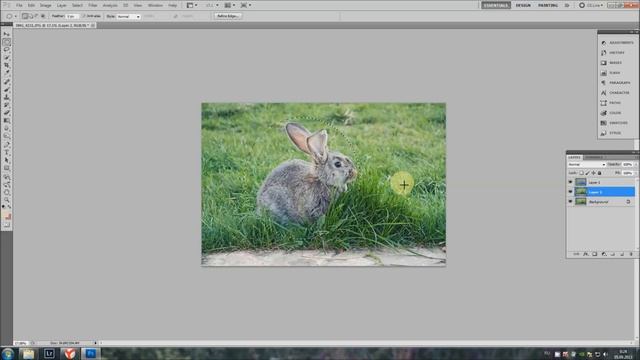Select the Eraser tool

click(x=7, y=113)
